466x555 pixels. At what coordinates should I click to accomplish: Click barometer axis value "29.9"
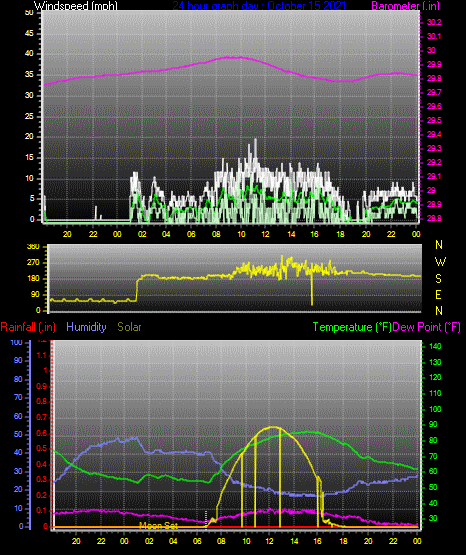pyautogui.click(x=434, y=64)
